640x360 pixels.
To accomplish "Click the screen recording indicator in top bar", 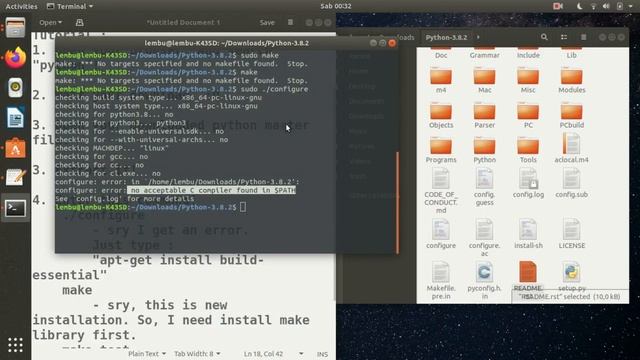I will pyautogui.click(x=558, y=6).
